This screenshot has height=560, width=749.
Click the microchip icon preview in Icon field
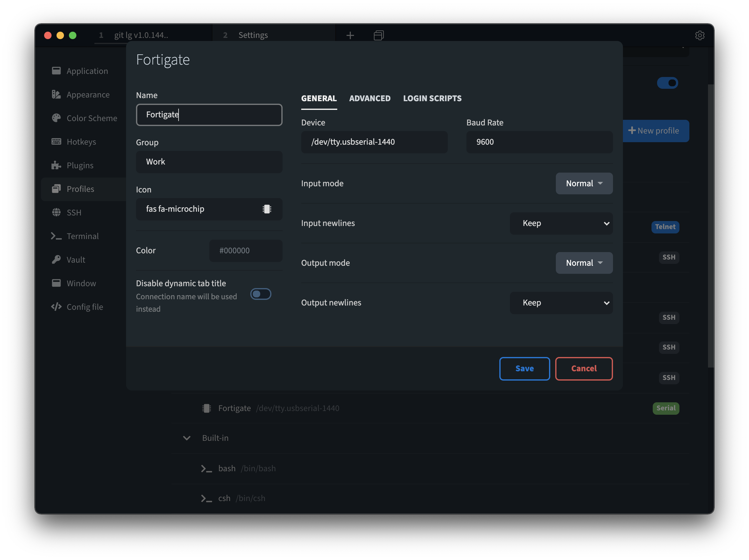pos(267,209)
